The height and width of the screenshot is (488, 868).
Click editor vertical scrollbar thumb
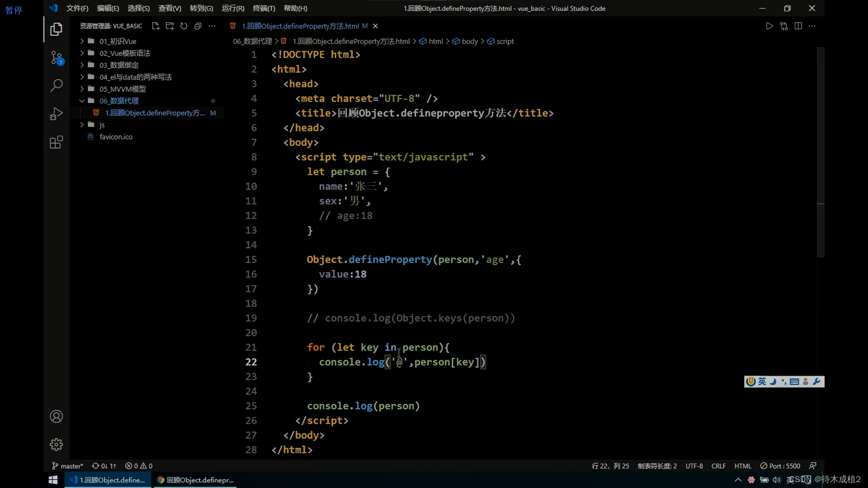pos(821,152)
